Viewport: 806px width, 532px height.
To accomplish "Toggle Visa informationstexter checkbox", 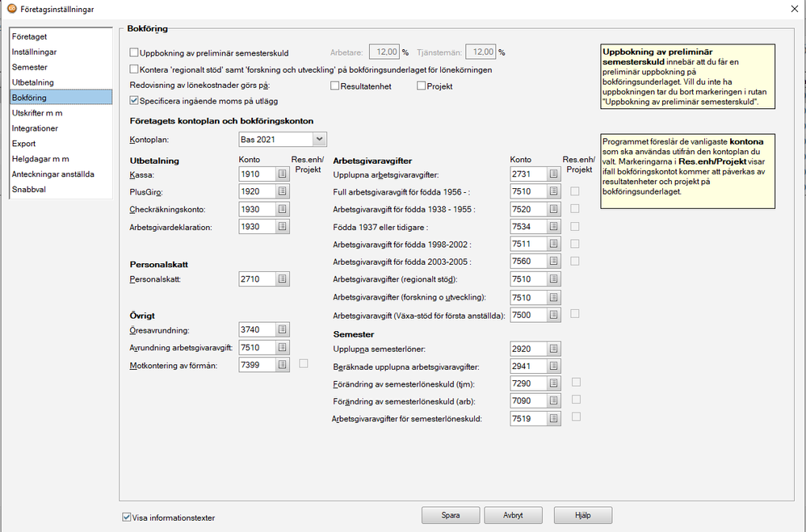I will [127, 517].
